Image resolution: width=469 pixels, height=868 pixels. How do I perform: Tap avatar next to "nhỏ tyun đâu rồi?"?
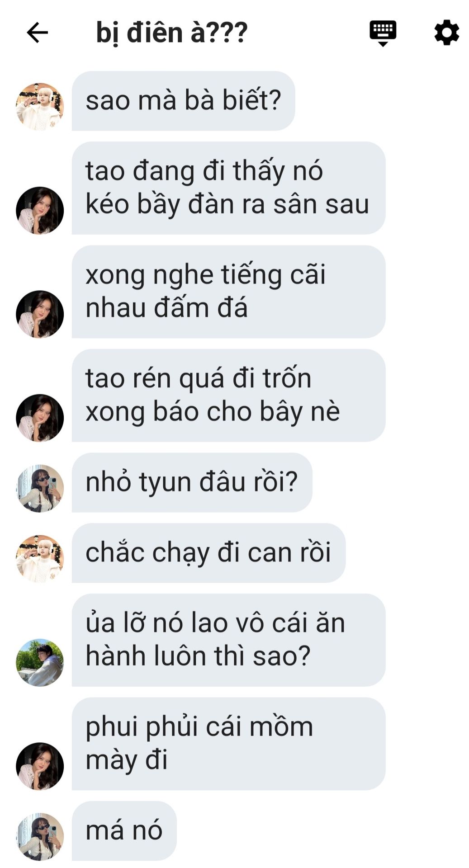[x=40, y=488]
